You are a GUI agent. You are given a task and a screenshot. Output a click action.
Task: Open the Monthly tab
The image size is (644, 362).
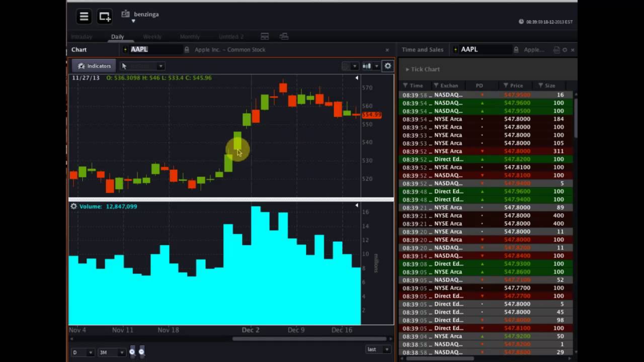(x=190, y=37)
